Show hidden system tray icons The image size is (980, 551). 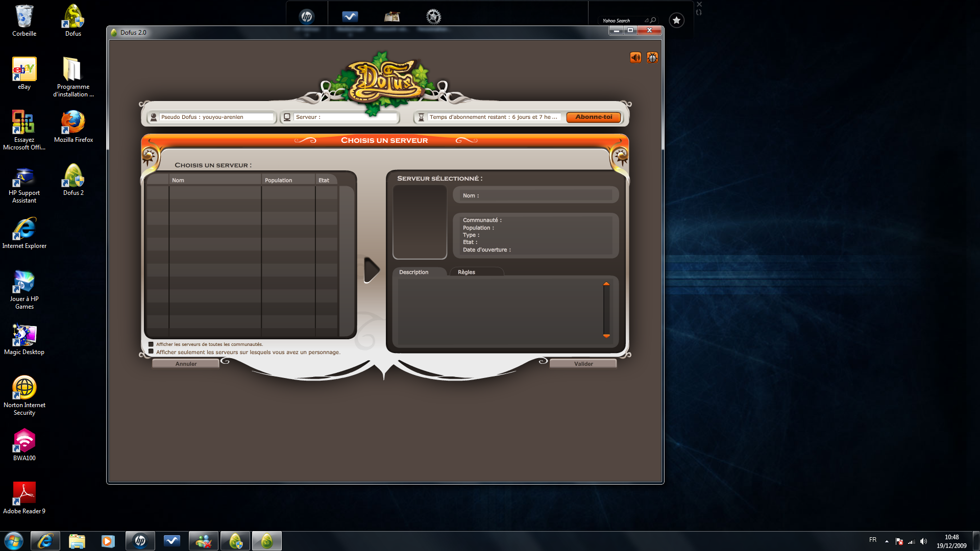(887, 541)
